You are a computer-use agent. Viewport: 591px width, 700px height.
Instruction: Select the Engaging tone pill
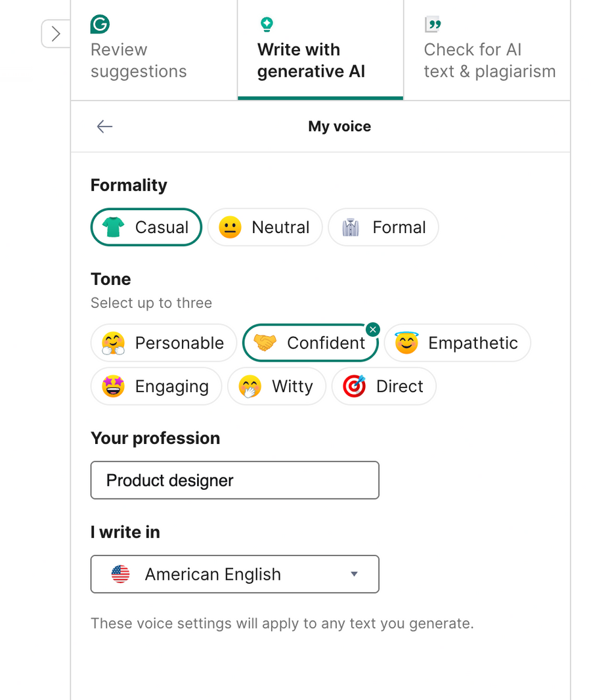[156, 386]
